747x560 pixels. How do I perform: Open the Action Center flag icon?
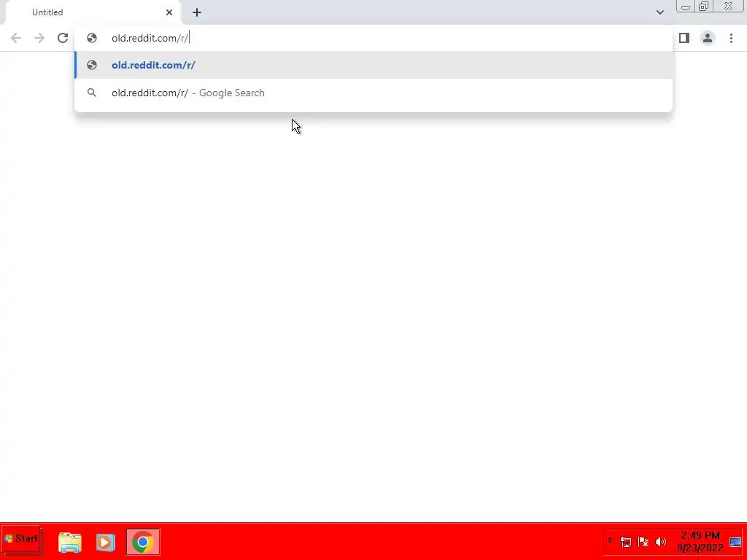click(643, 542)
